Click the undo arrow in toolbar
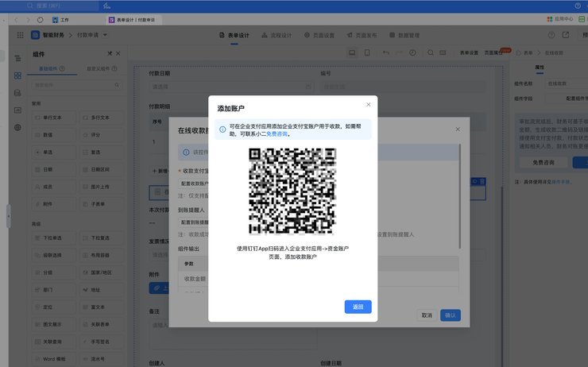 (x=385, y=53)
